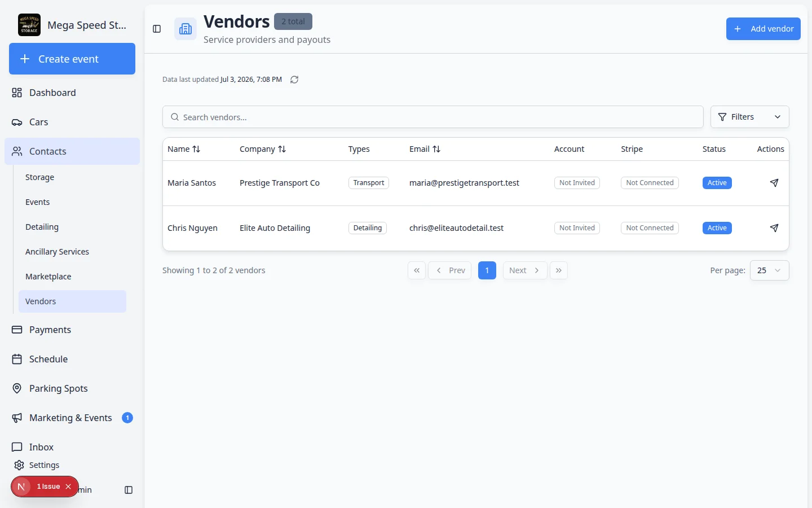Open the Schedule page

click(72, 359)
